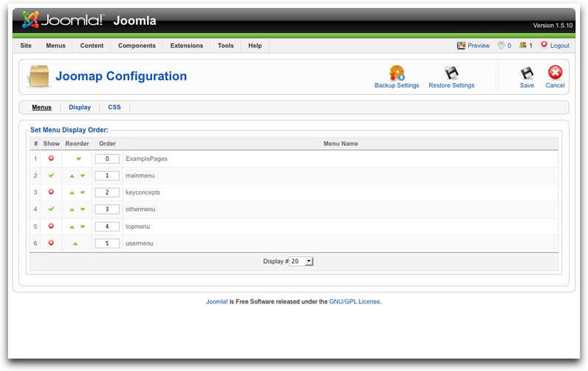
Task: Click the topmenu menu name
Action: click(x=137, y=227)
